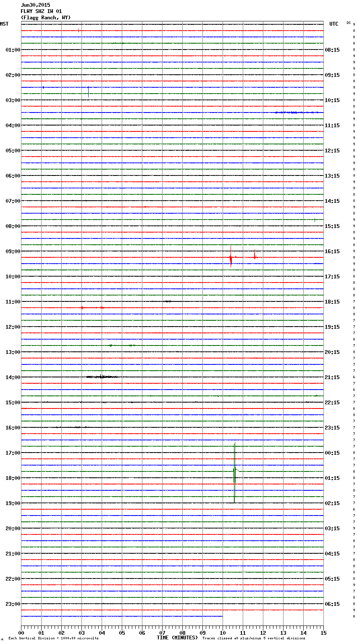Select the 05:00 MST row label

13,151
